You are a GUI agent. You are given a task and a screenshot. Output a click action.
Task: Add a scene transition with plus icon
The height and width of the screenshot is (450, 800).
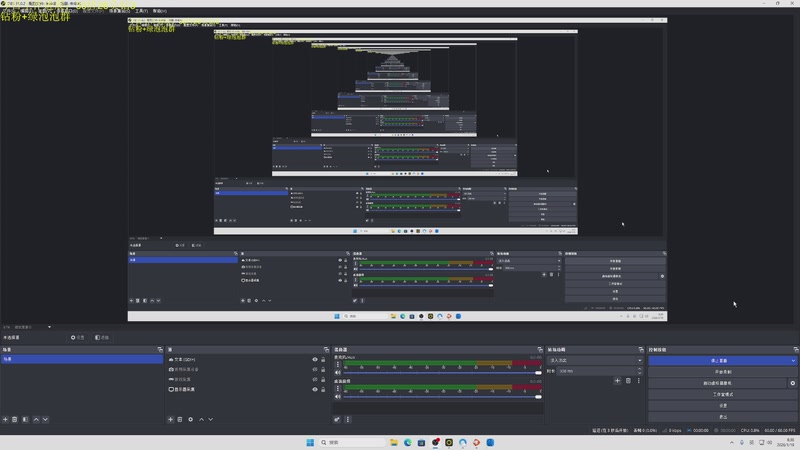click(x=617, y=381)
